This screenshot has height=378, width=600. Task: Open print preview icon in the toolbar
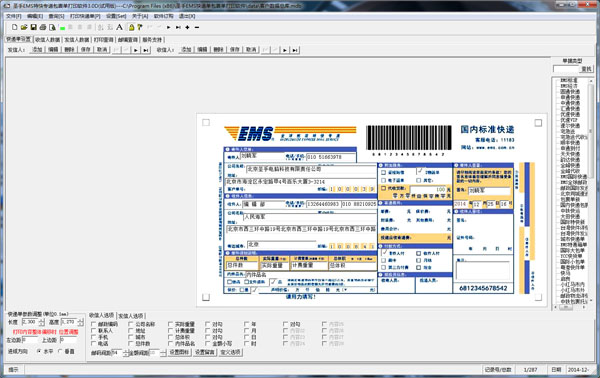tap(52, 27)
